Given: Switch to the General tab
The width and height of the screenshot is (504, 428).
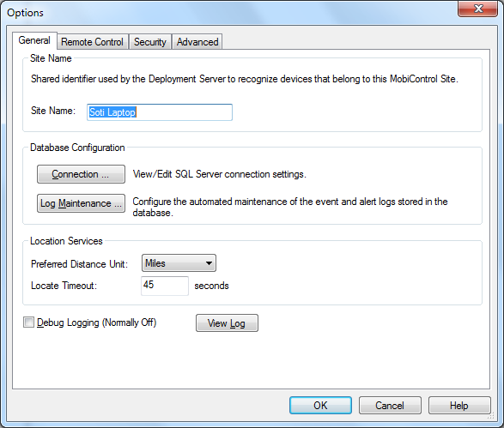Looking at the screenshot, I should [34, 41].
